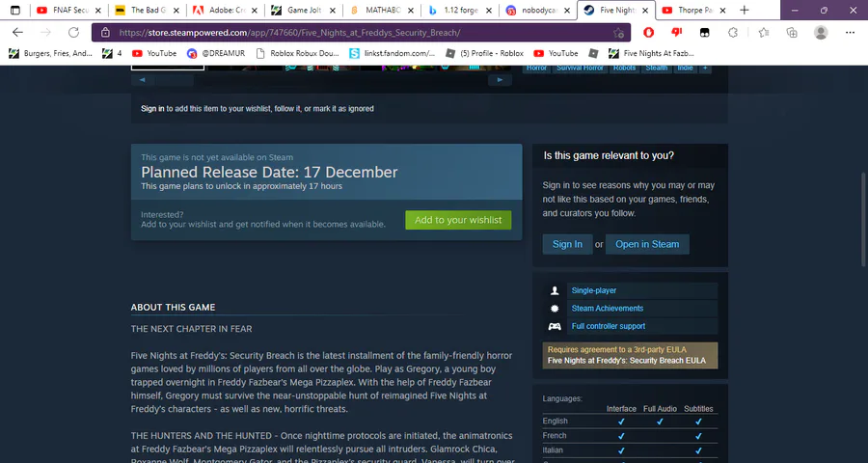Open the Security Breach EULA link
This screenshot has height=463, width=868.
(627, 361)
